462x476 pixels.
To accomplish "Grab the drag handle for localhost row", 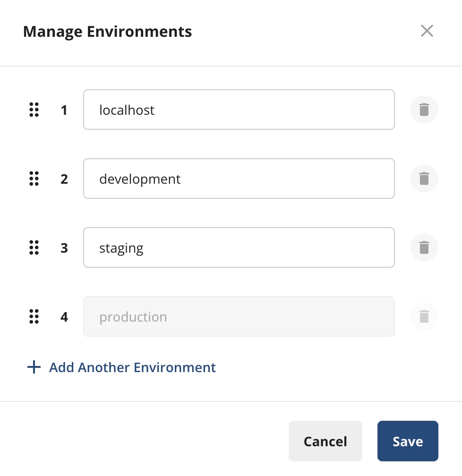I will [34, 110].
